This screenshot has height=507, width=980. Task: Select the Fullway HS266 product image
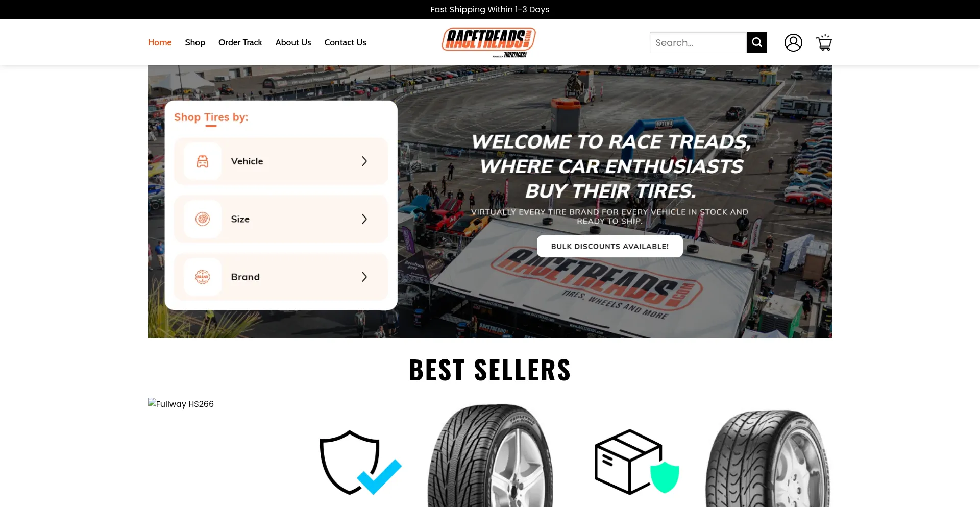(181, 403)
